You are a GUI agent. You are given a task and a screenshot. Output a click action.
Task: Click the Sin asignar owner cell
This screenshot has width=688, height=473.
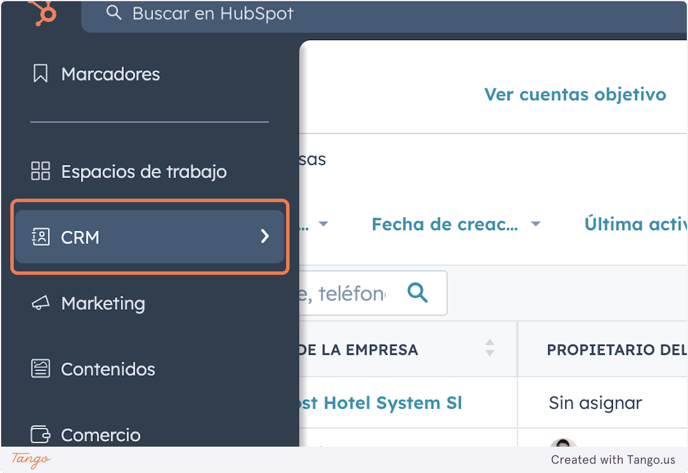click(x=595, y=403)
